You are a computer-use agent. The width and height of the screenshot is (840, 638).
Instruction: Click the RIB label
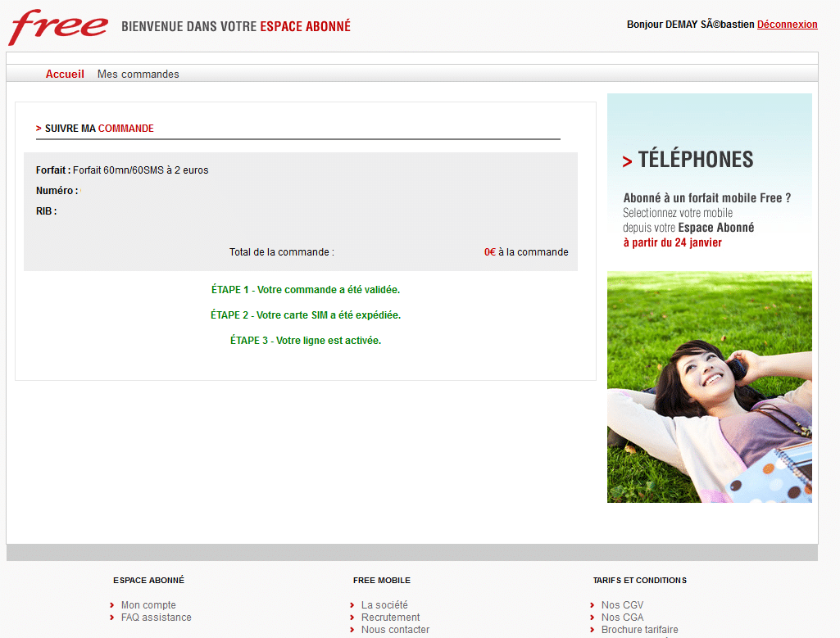pyautogui.click(x=46, y=210)
